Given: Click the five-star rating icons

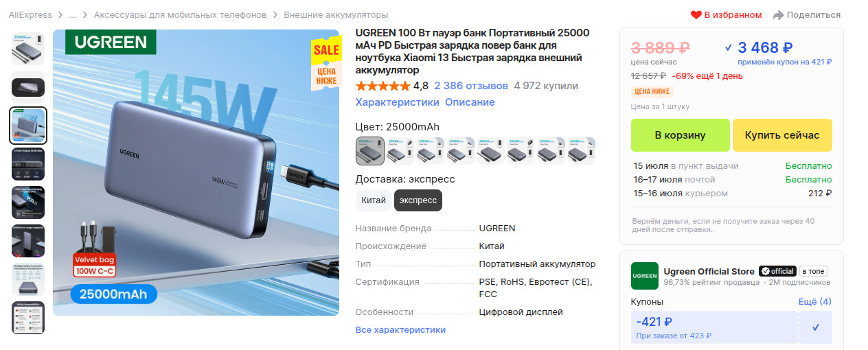Looking at the screenshot, I should [x=382, y=86].
